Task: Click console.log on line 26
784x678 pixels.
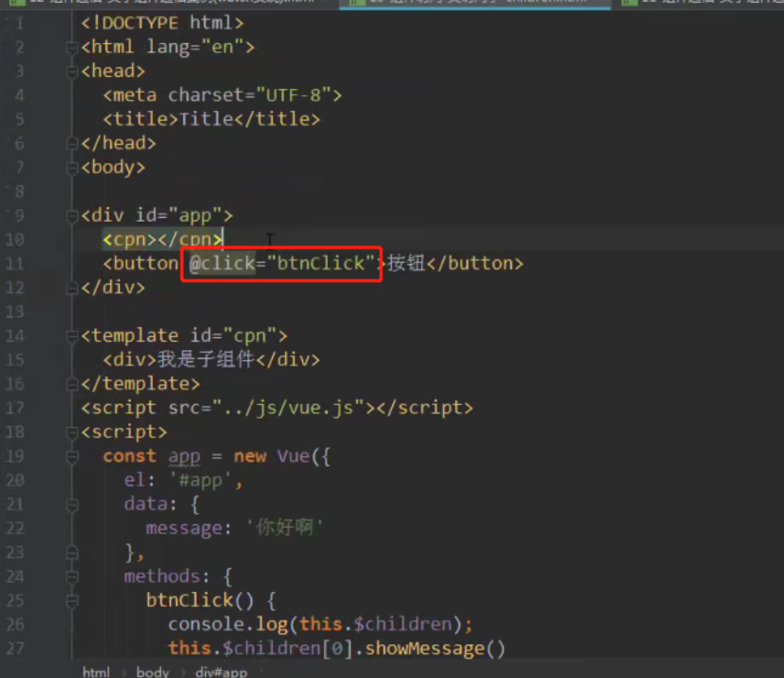Action: pos(228,624)
